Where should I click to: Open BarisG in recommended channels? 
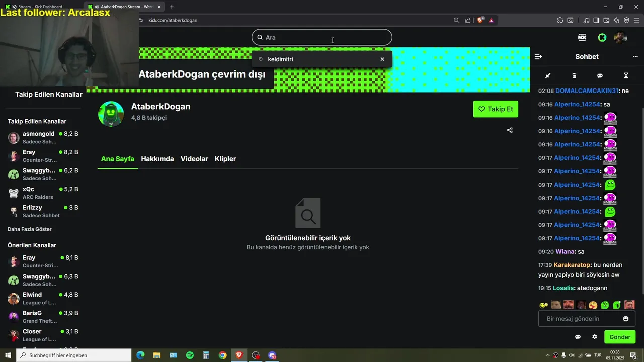43,317
